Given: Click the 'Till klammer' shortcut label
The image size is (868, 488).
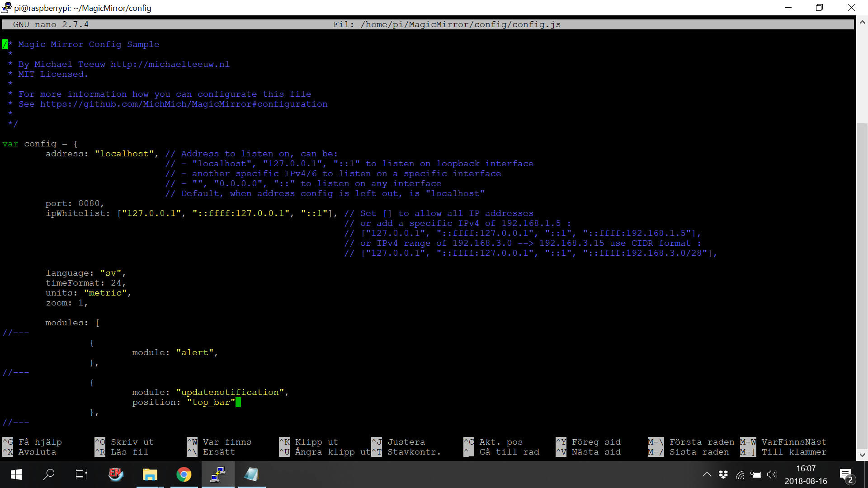Looking at the screenshot, I should tap(794, 452).
